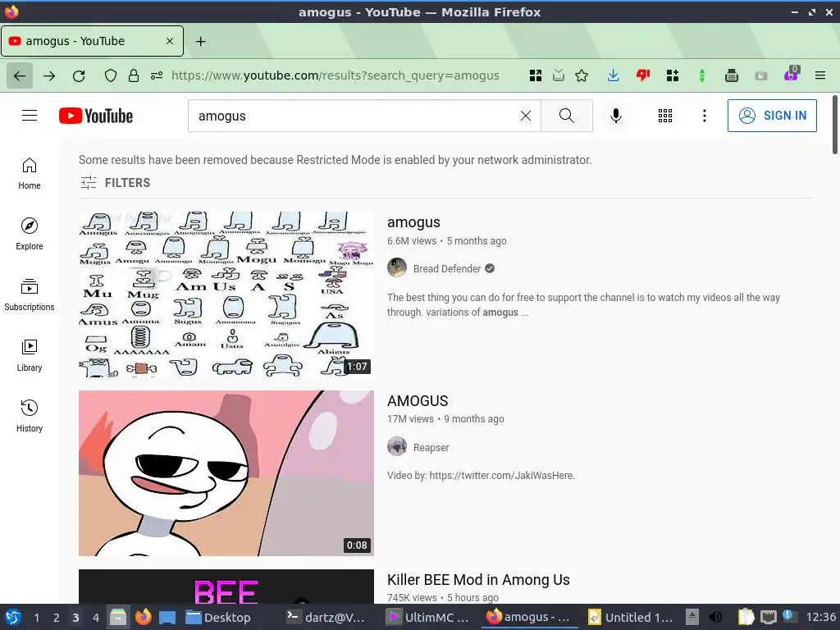Click the grid-plus extension icon
840x630 pixels.
673,75
